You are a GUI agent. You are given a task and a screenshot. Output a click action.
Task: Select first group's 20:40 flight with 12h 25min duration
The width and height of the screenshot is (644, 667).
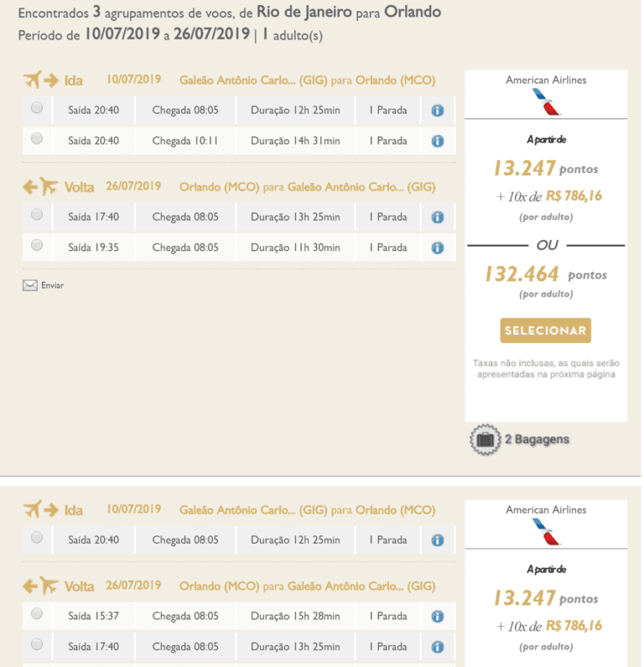[x=37, y=108]
